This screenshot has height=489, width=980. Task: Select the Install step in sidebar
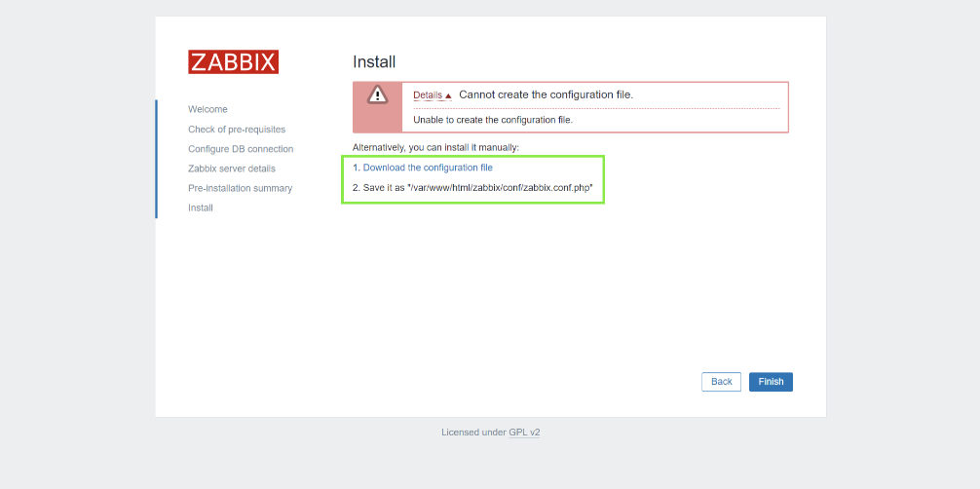201,207
